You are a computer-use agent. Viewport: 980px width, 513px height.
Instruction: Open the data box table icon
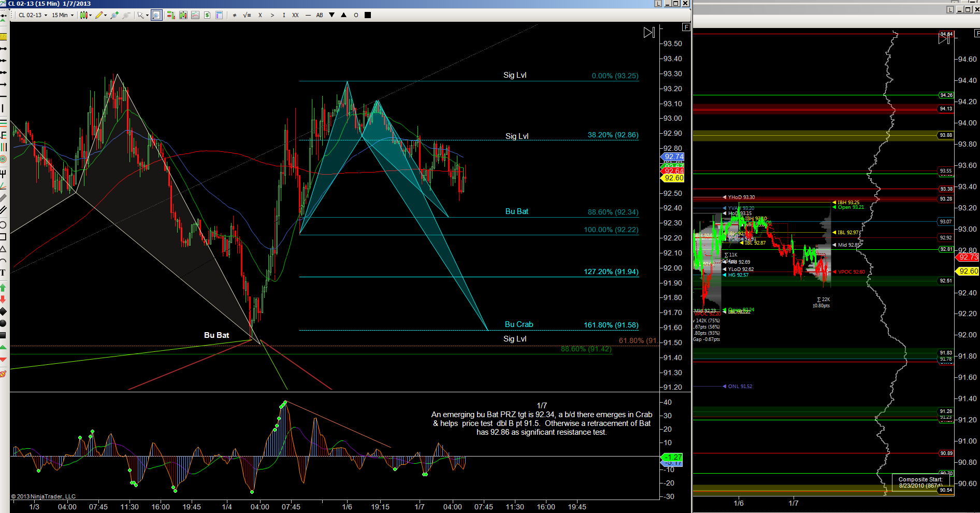pyautogui.click(x=219, y=15)
